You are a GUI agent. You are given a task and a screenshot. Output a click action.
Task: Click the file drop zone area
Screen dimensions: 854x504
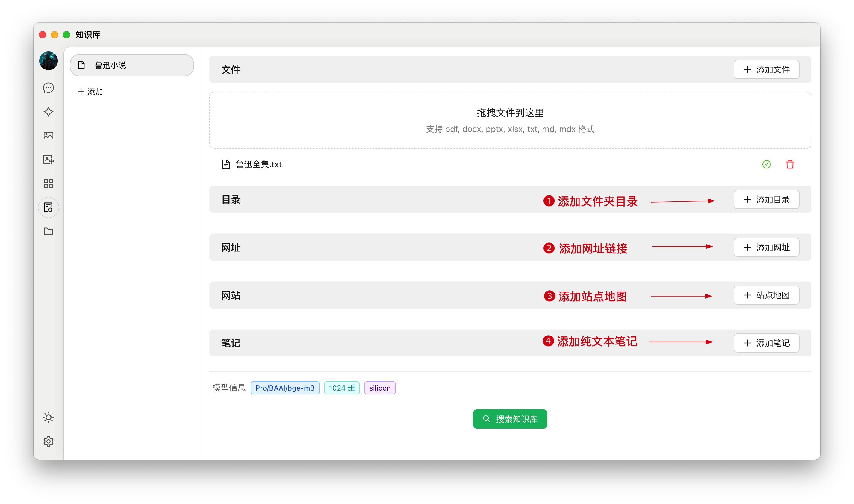(x=510, y=120)
